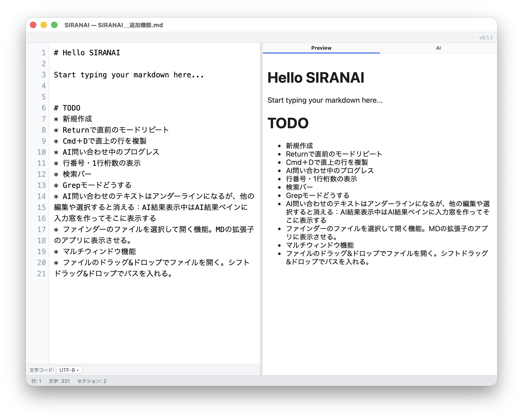
Task: Click the window title 'SIRANAI — SIRANAI__追加機能.md'
Action: [x=113, y=25]
